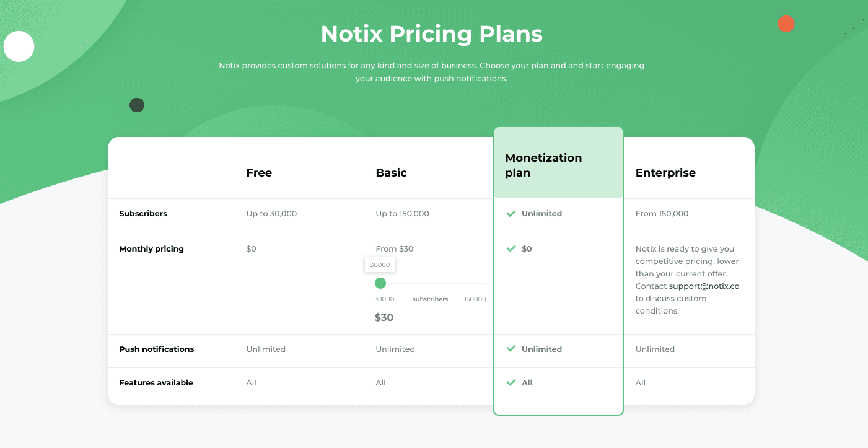Click the support@notix.co email link
Viewport: 868px width, 448px height.
[704, 286]
